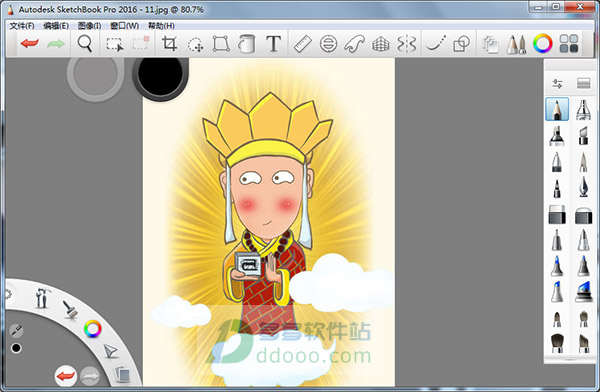Viewport: 600px width, 392px height.
Task: Open the 帮助(H) menu
Action: pos(161,26)
